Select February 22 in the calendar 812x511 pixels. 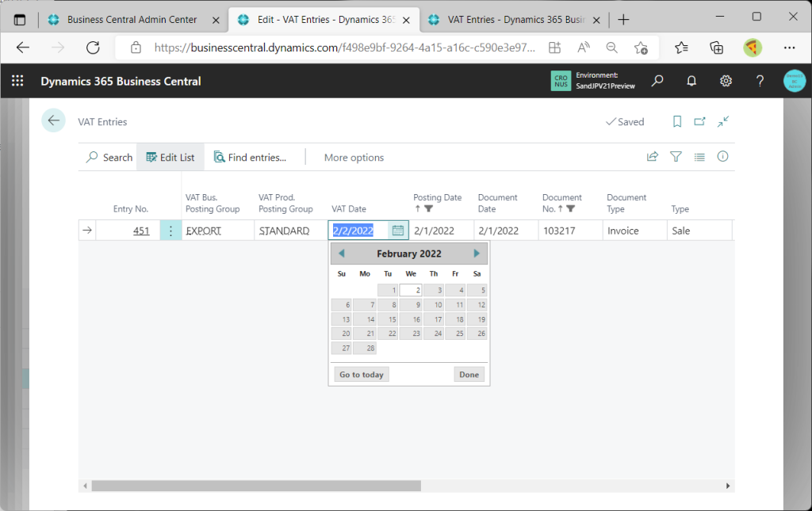coord(388,334)
